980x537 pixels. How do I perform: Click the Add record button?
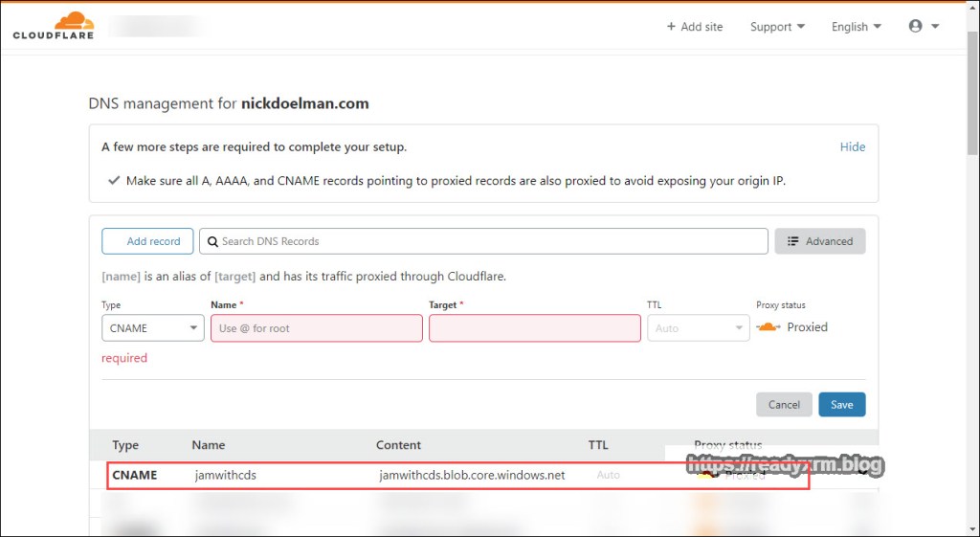[147, 241]
